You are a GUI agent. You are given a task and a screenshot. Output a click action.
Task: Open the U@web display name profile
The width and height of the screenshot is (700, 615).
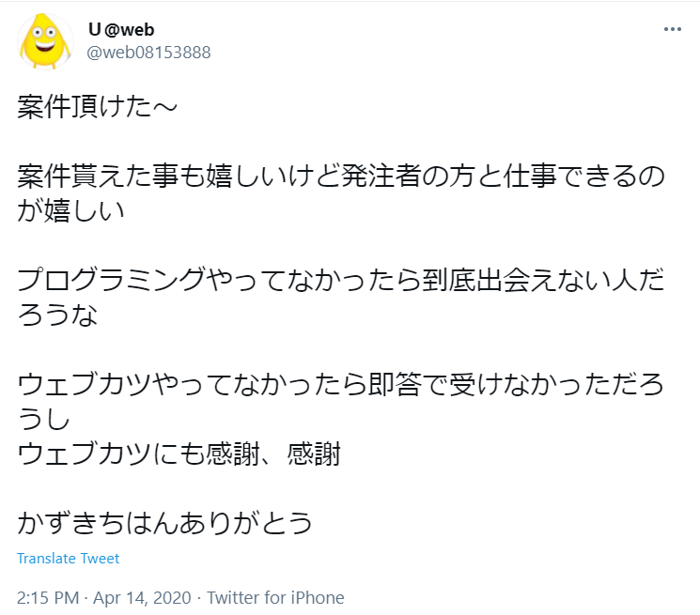[x=121, y=29]
